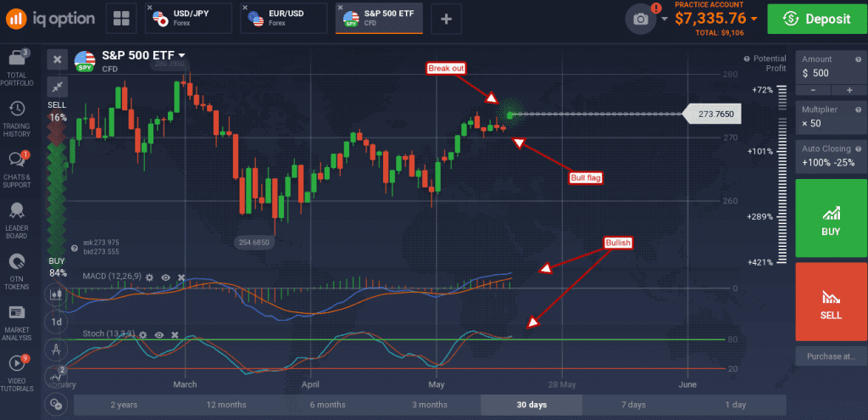Click the green Deposit button

pyautogui.click(x=817, y=19)
